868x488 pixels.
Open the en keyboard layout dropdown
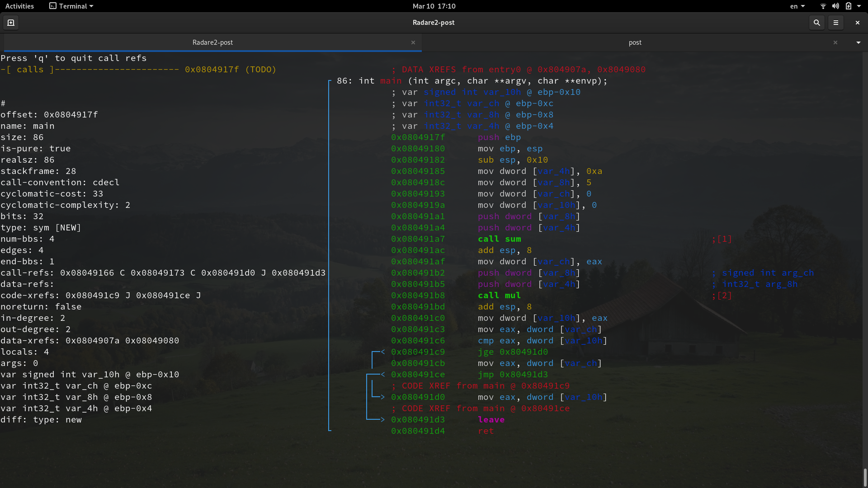pos(797,6)
